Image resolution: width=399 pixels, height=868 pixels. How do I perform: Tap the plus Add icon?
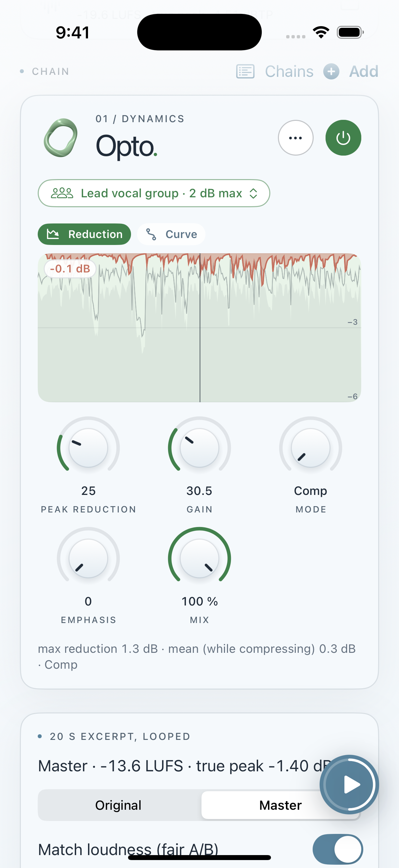click(x=331, y=72)
